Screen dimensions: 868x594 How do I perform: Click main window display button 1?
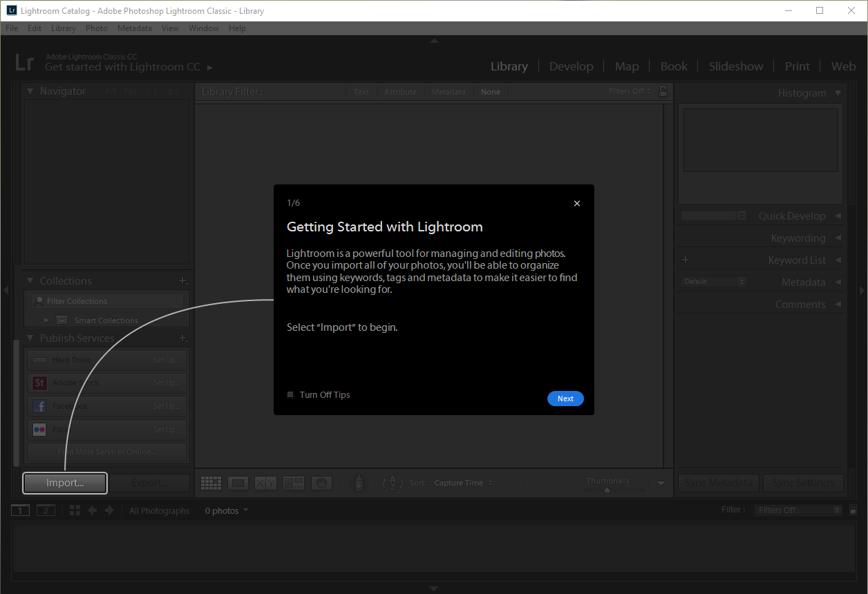pos(21,510)
